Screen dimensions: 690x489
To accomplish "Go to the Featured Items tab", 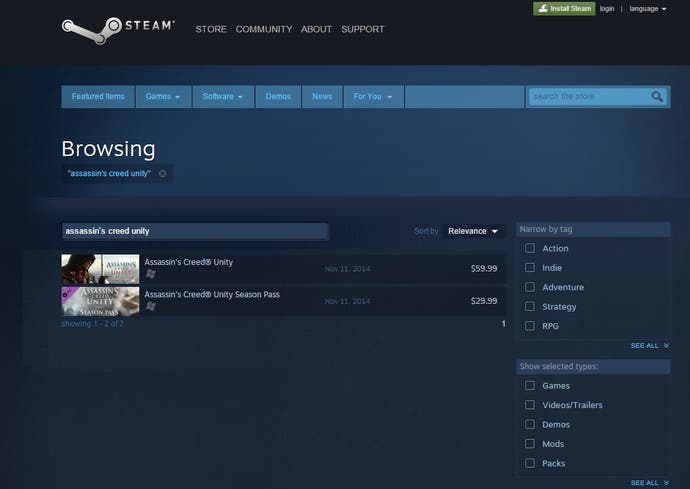I will [x=98, y=97].
